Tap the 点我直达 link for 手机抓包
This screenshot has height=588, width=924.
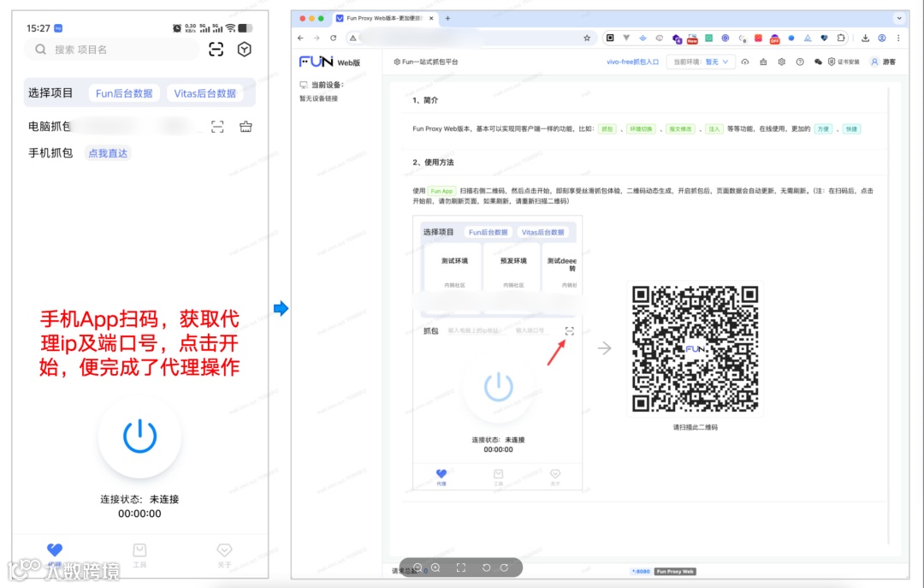tap(108, 153)
